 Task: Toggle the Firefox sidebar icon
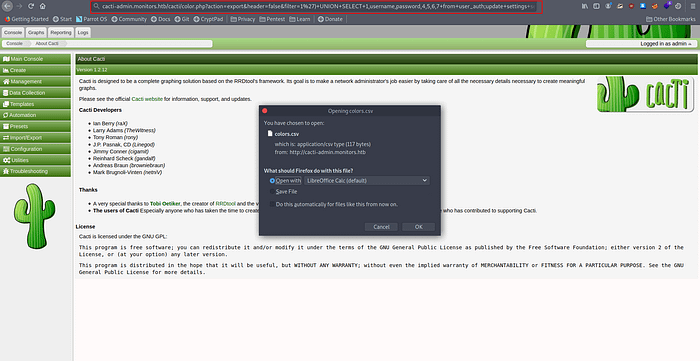pos(596,6)
